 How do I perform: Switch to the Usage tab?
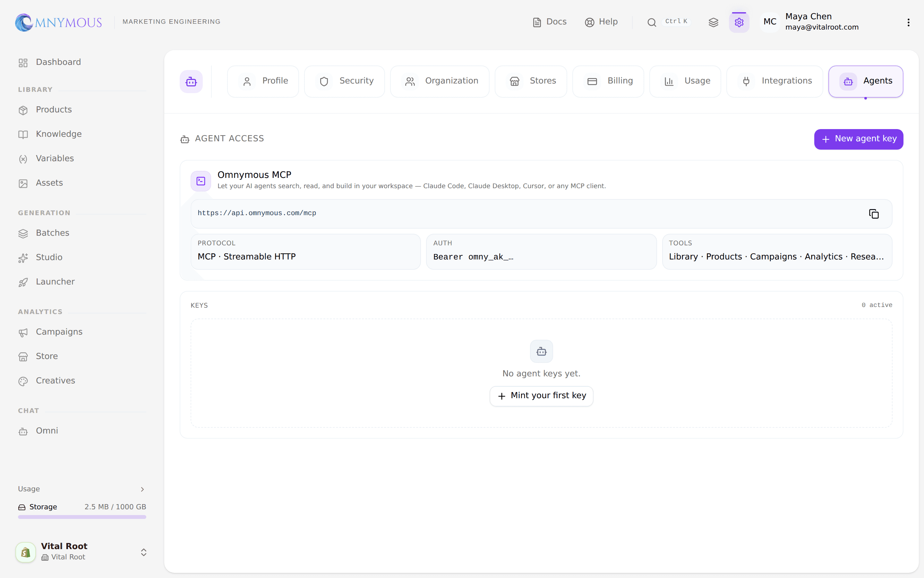click(685, 82)
